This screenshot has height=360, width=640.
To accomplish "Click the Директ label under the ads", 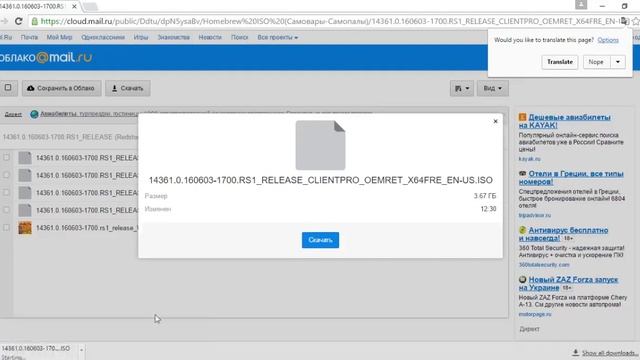I will click(529, 329).
